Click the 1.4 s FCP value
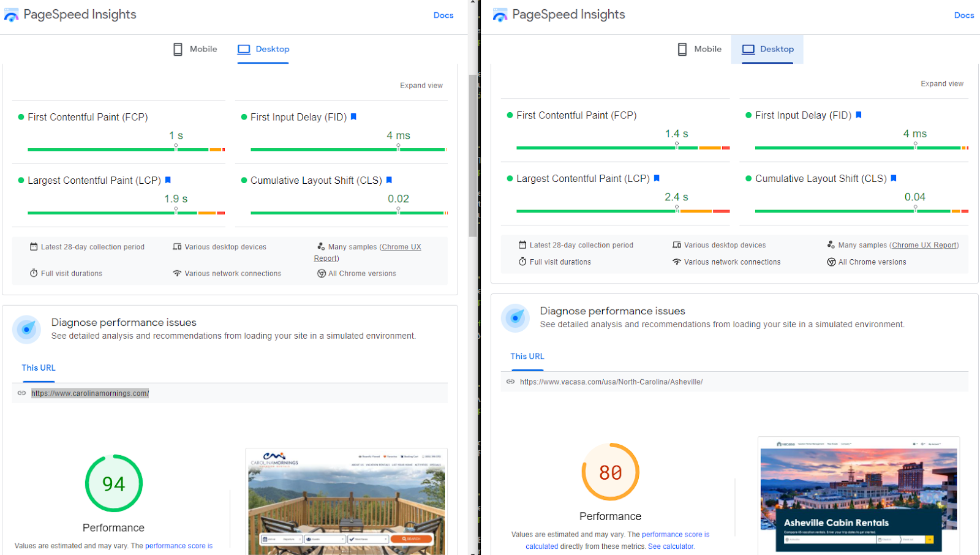The height and width of the screenshot is (555, 980). 677,134
